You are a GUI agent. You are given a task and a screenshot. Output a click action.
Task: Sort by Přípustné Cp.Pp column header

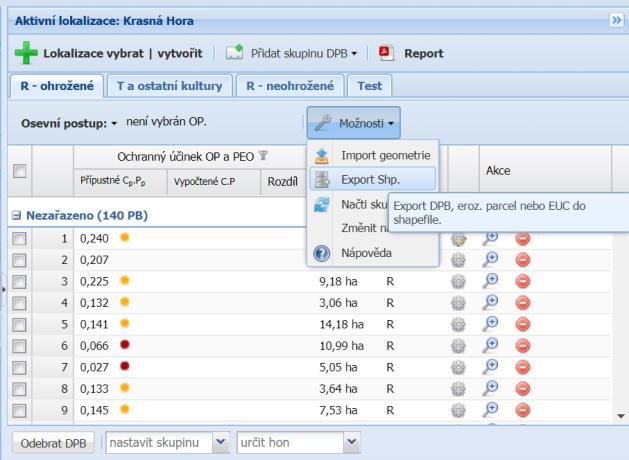coord(120,182)
